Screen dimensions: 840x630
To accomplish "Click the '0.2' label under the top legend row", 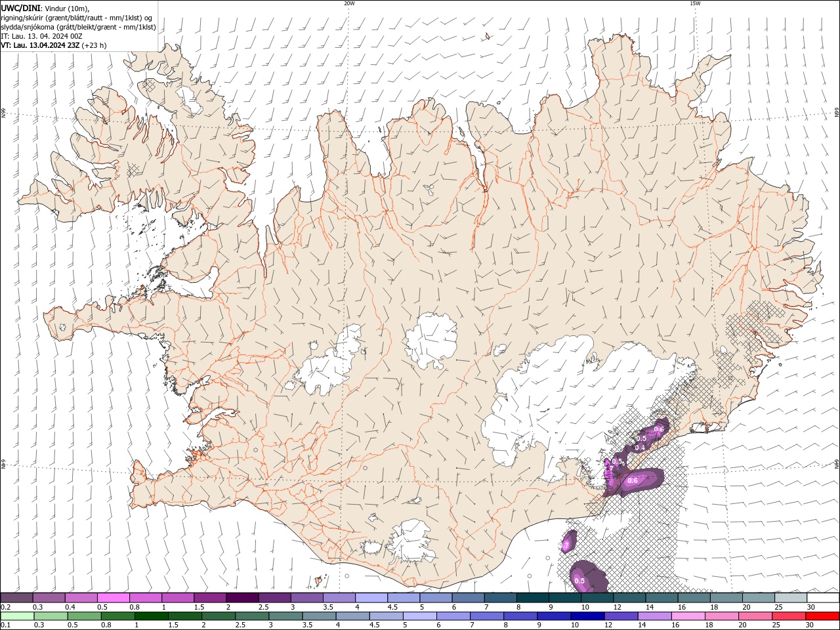I will [5, 607].
